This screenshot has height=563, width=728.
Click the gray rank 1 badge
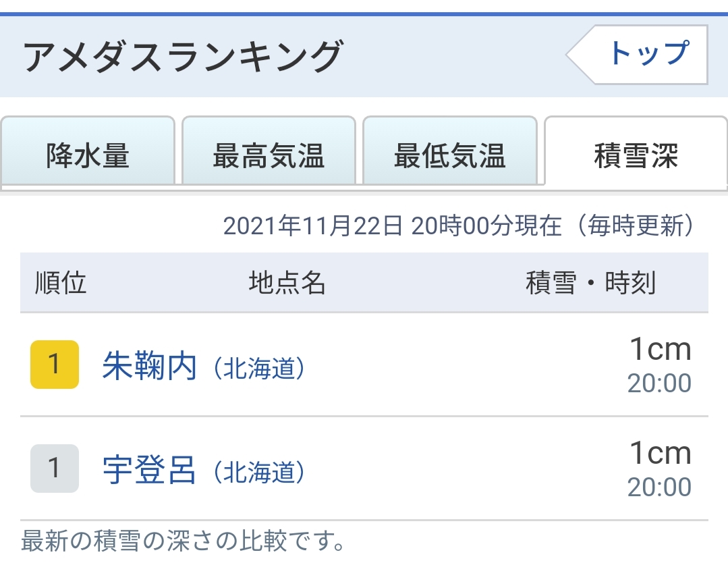point(55,468)
